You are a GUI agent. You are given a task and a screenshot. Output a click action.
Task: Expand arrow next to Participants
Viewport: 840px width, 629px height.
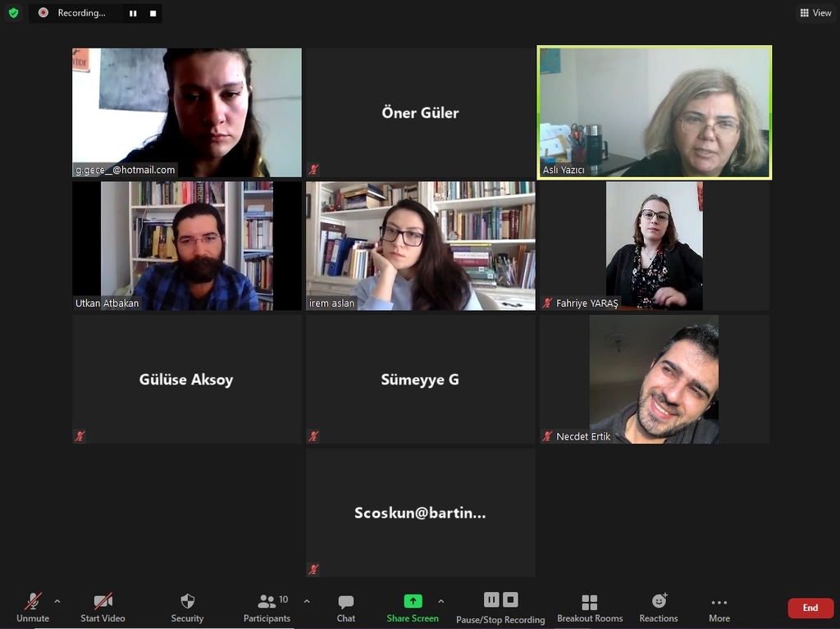(307, 602)
